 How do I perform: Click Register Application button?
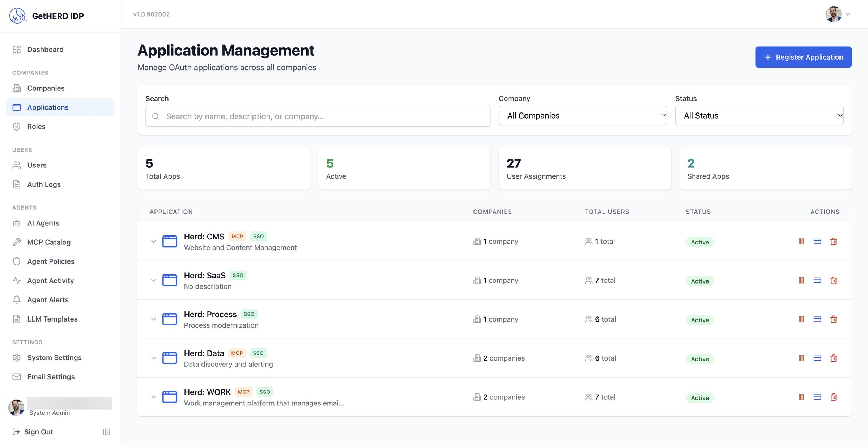803,57
